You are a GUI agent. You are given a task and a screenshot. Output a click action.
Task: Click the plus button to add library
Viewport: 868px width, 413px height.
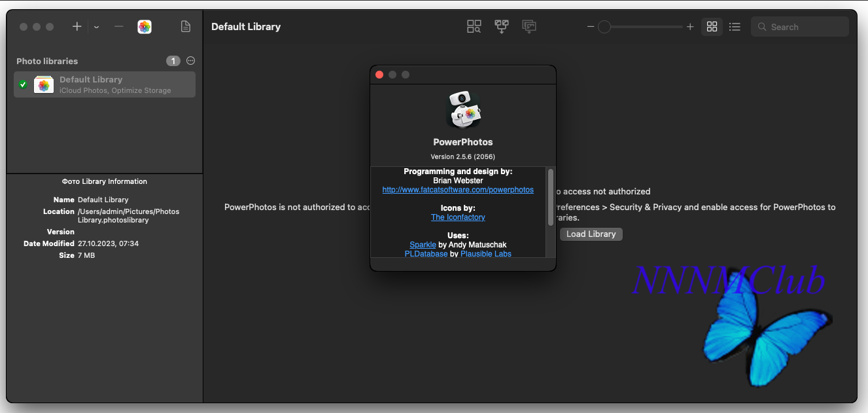(x=77, y=27)
